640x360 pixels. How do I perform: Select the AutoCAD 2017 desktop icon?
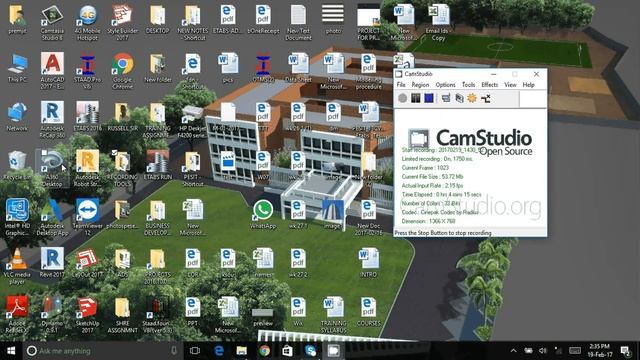(52, 71)
